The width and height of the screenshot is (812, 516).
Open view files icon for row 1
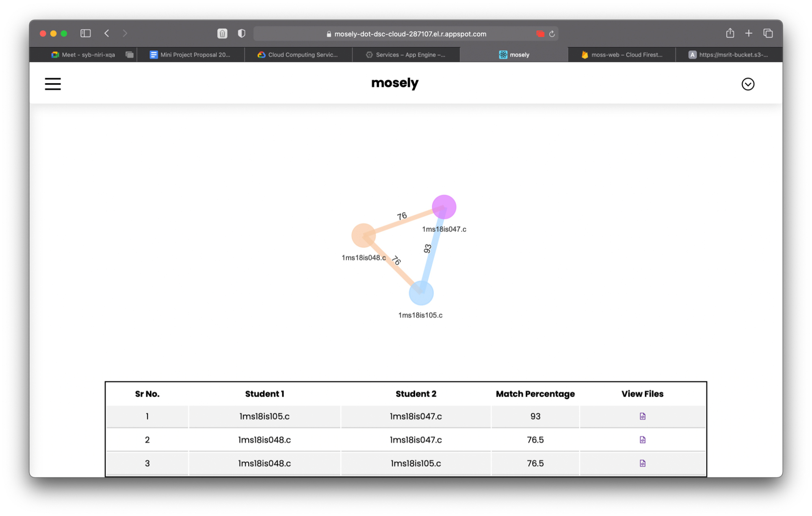pyautogui.click(x=642, y=416)
